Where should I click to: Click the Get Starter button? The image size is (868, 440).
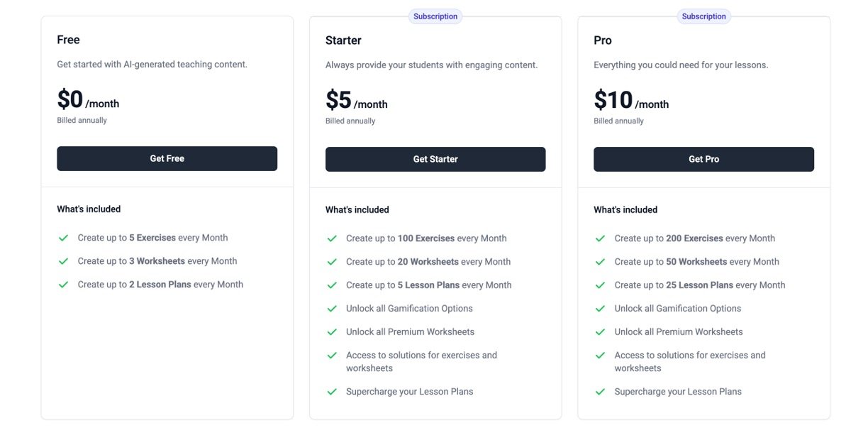(435, 160)
